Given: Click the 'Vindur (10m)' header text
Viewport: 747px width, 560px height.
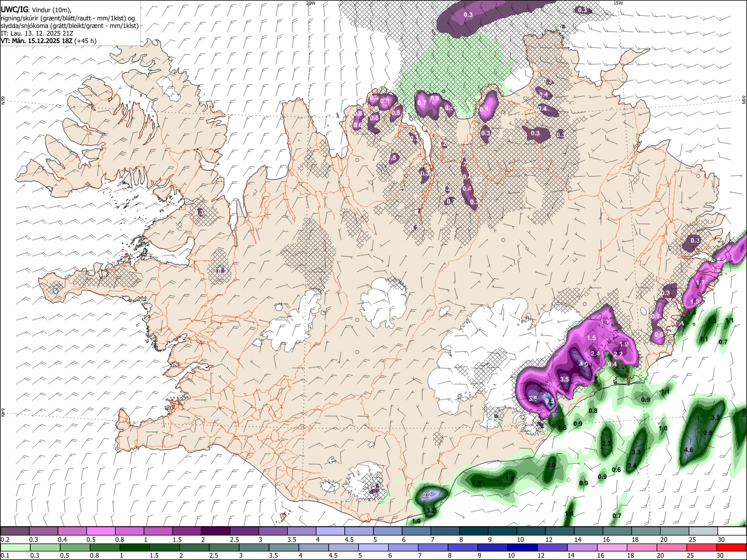Looking at the screenshot, I should (50, 9).
